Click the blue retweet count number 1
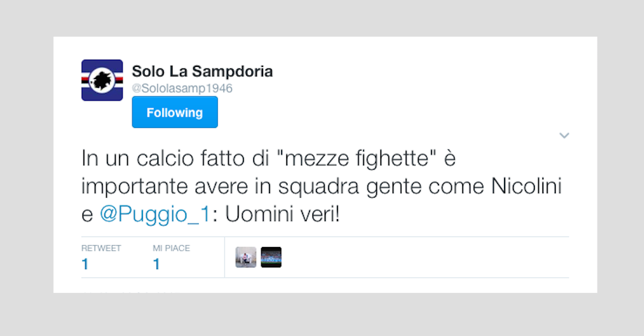 pos(85,264)
